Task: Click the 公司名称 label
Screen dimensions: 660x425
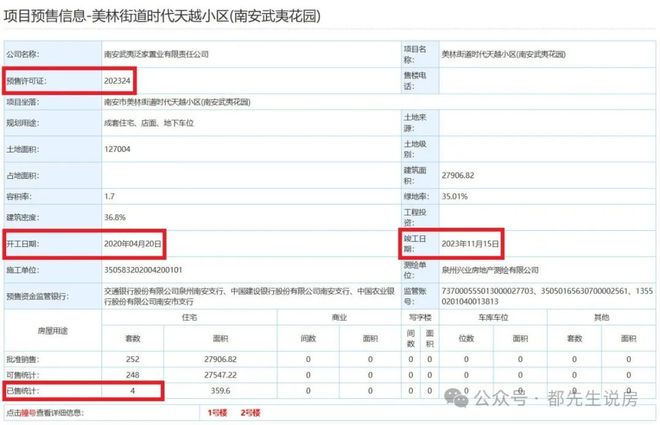Action: pyautogui.click(x=22, y=54)
